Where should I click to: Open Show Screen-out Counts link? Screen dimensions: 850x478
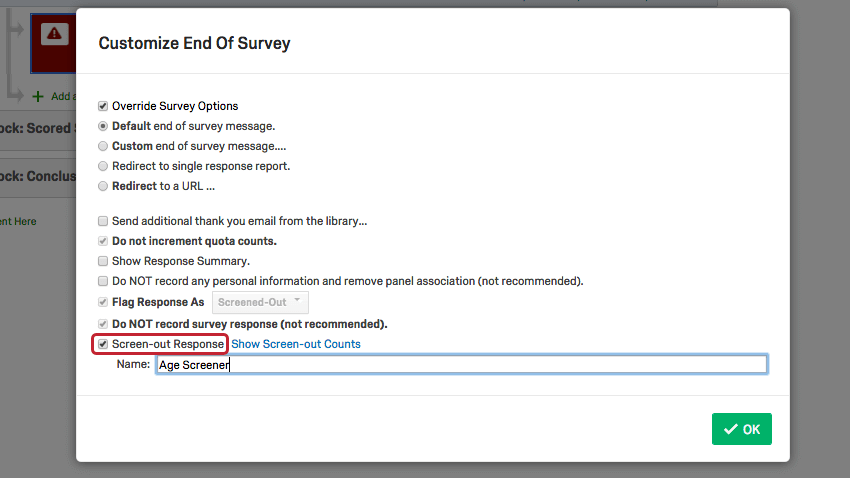(296, 344)
